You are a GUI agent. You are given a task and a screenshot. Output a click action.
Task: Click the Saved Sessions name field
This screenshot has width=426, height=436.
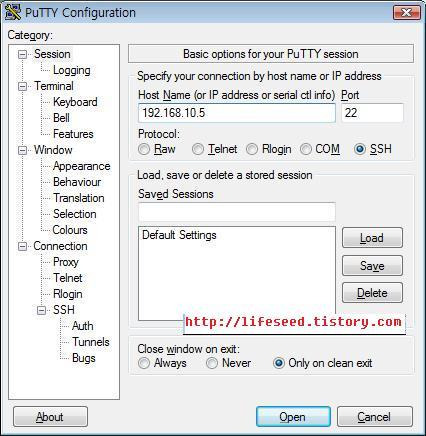237,212
